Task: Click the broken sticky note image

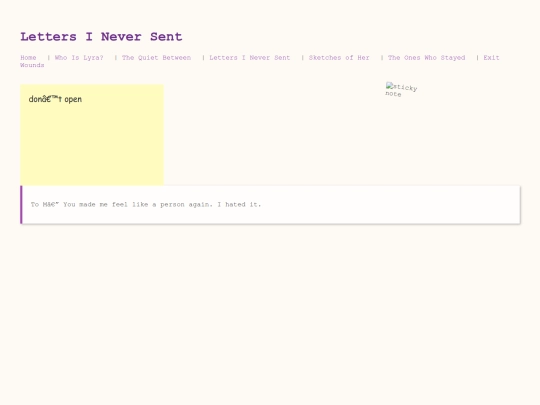Action: (x=401, y=90)
